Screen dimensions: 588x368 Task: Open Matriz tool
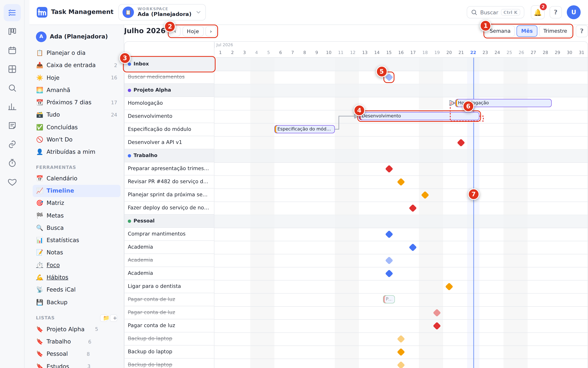77,203
